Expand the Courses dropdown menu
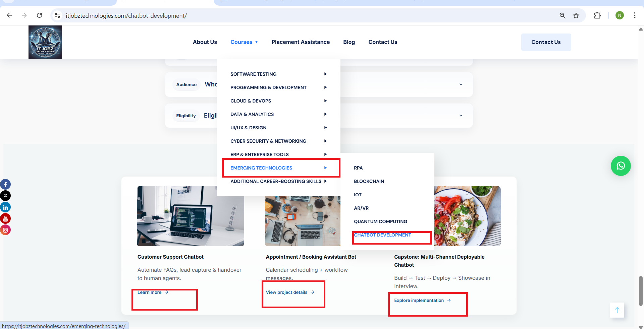644x329 pixels. [244, 42]
